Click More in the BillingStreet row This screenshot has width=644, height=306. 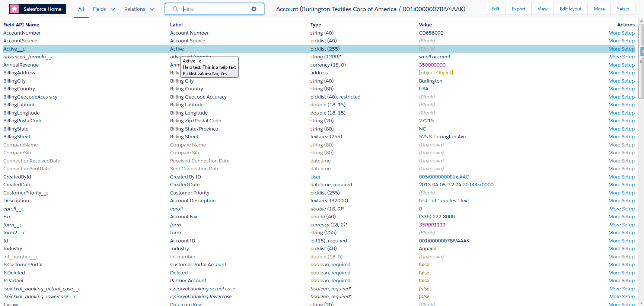(614, 137)
